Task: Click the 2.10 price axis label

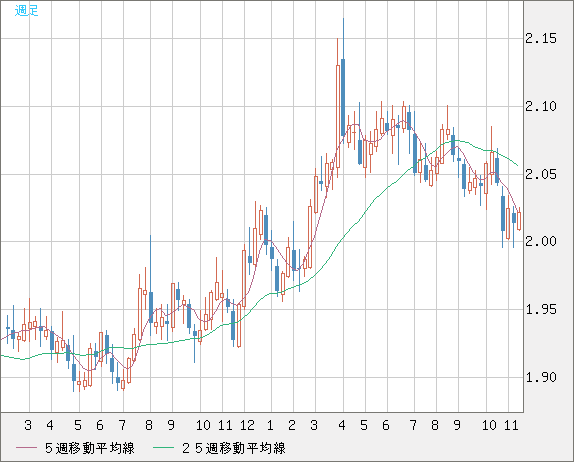Action: click(541, 107)
